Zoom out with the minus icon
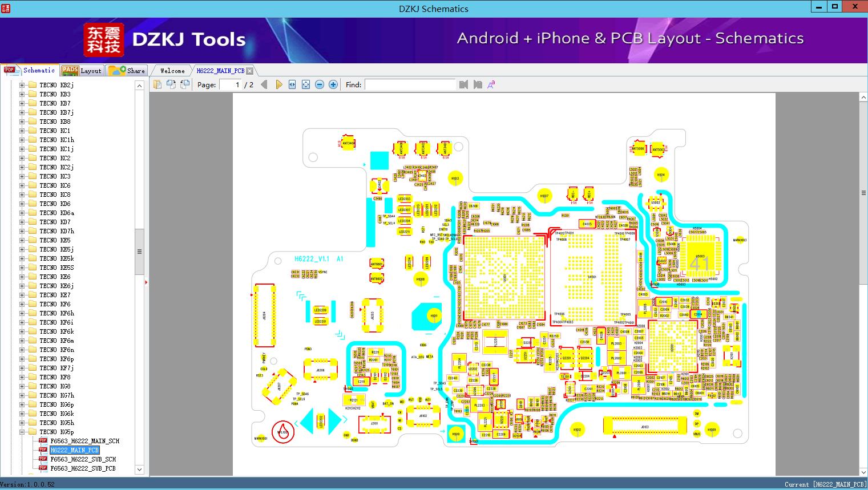 (x=320, y=84)
